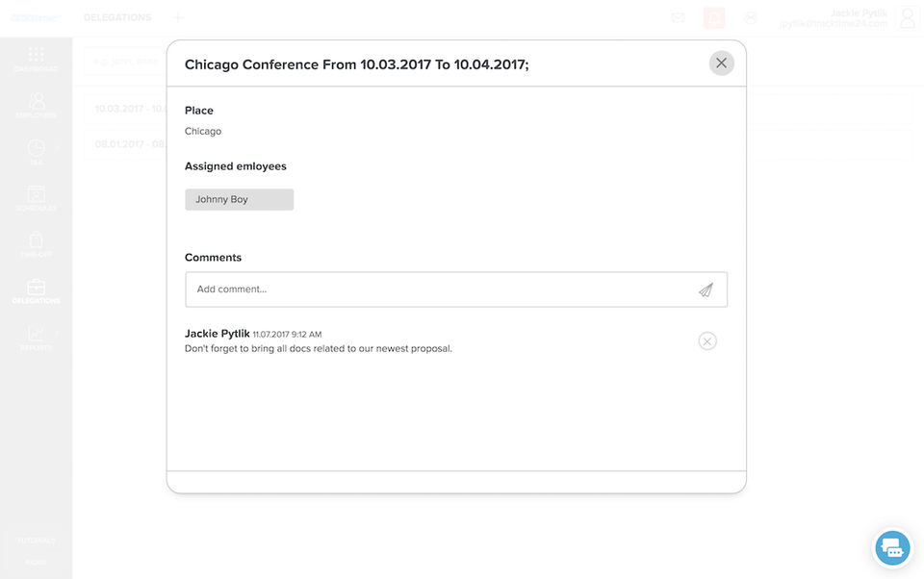The height and width of the screenshot is (579, 924).
Task: Open the blue live chat widget
Action: [892, 548]
